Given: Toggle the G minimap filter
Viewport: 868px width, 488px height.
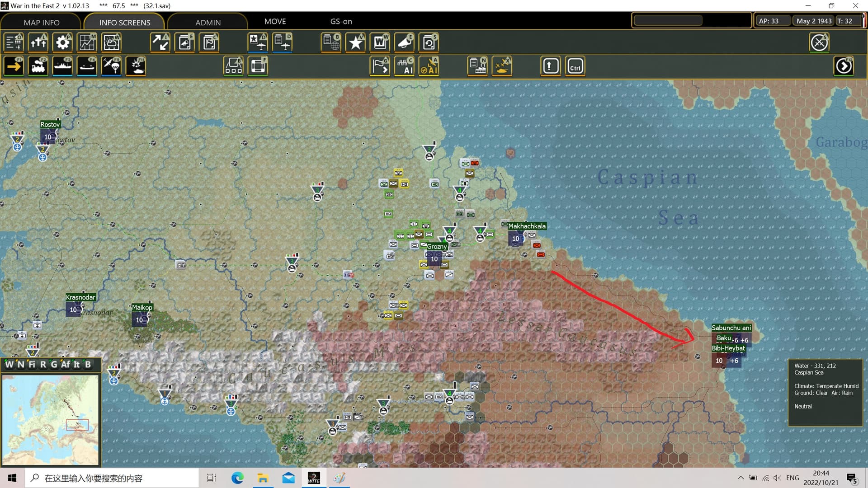Looking at the screenshot, I should coord(54,364).
